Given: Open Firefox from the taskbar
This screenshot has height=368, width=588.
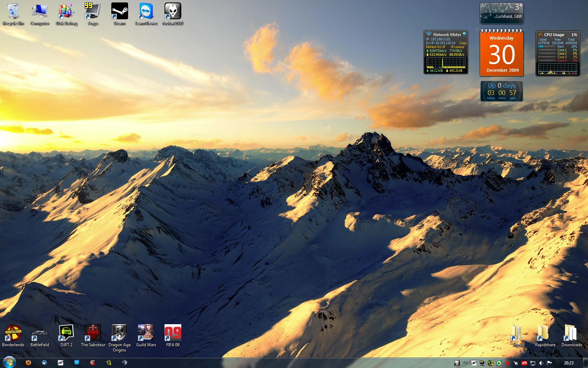Looking at the screenshot, I should [28, 363].
